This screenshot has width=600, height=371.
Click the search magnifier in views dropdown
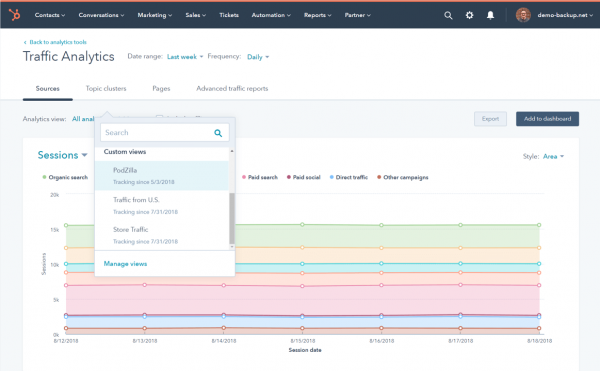[x=218, y=133]
